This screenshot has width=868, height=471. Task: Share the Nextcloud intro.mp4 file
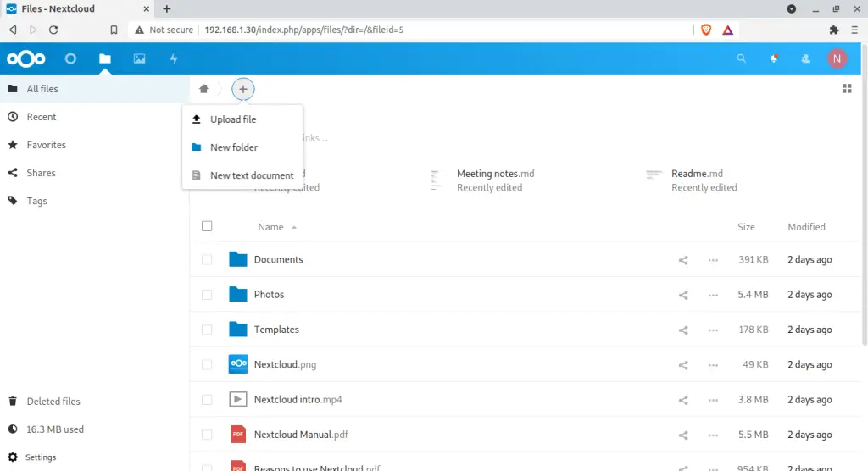tap(683, 400)
